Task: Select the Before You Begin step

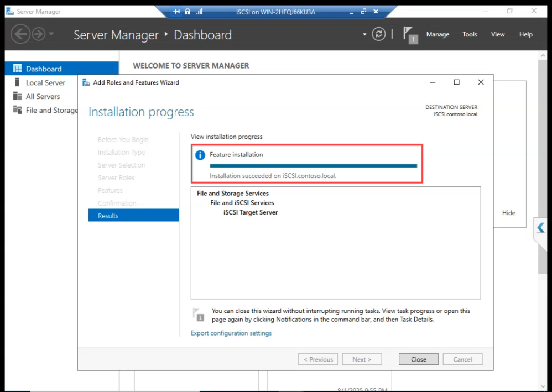Action: coord(123,140)
